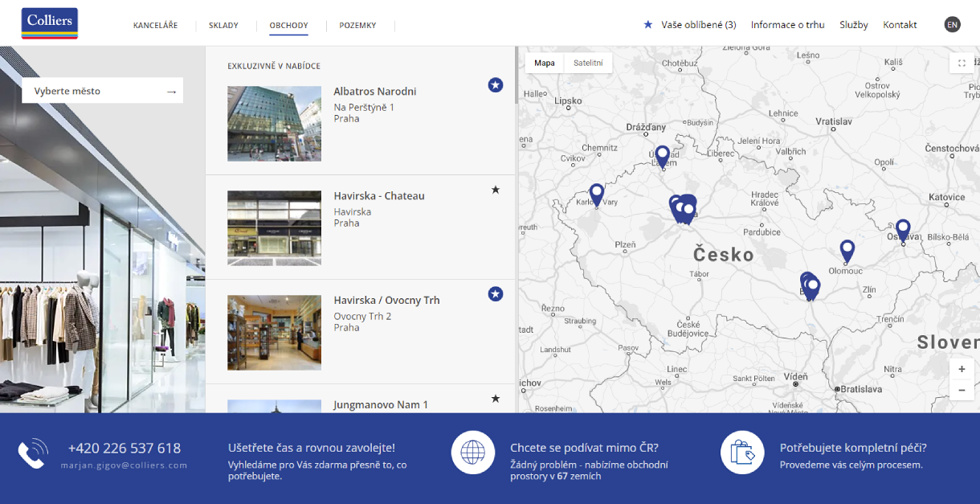Viewport: 980px width, 504px height.
Task: Select the map pin at Ostrava
Action: tap(903, 231)
